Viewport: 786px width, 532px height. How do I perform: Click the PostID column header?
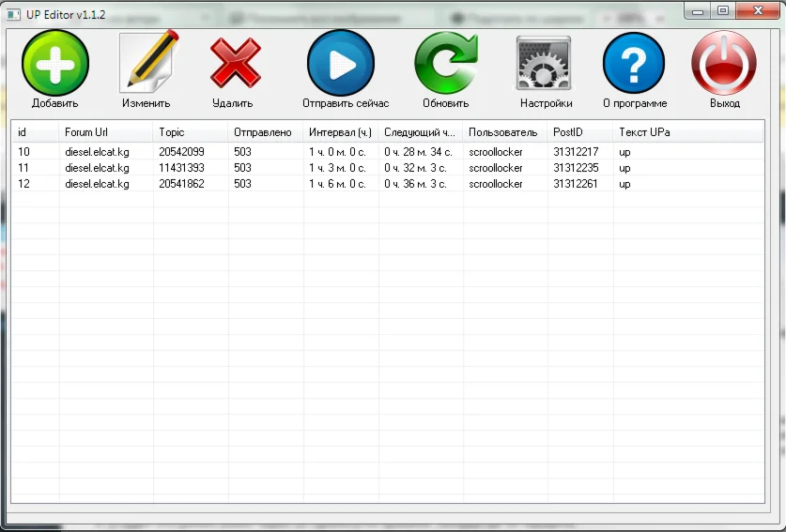click(x=580, y=132)
